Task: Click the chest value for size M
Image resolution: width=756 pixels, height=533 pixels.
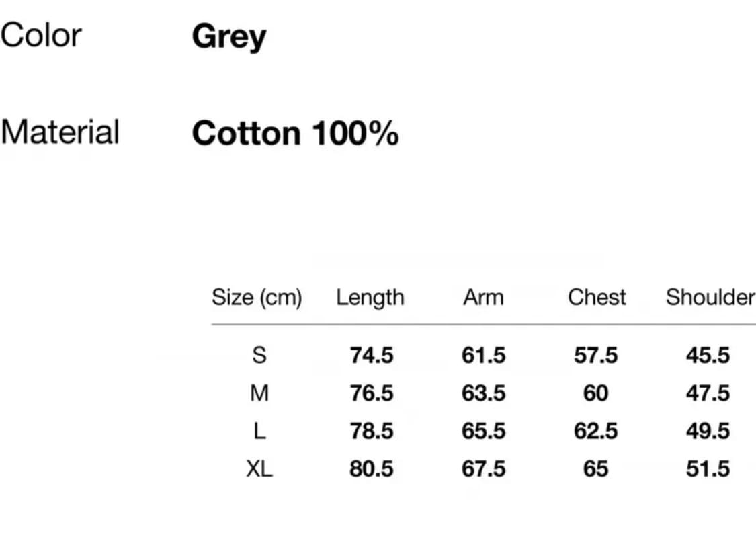Action: 595,393
